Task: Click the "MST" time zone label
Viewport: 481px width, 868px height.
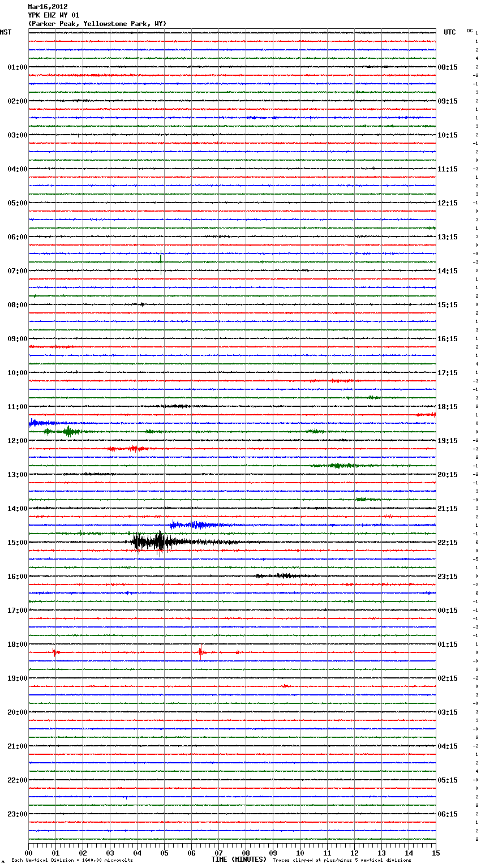Action: 6,32
